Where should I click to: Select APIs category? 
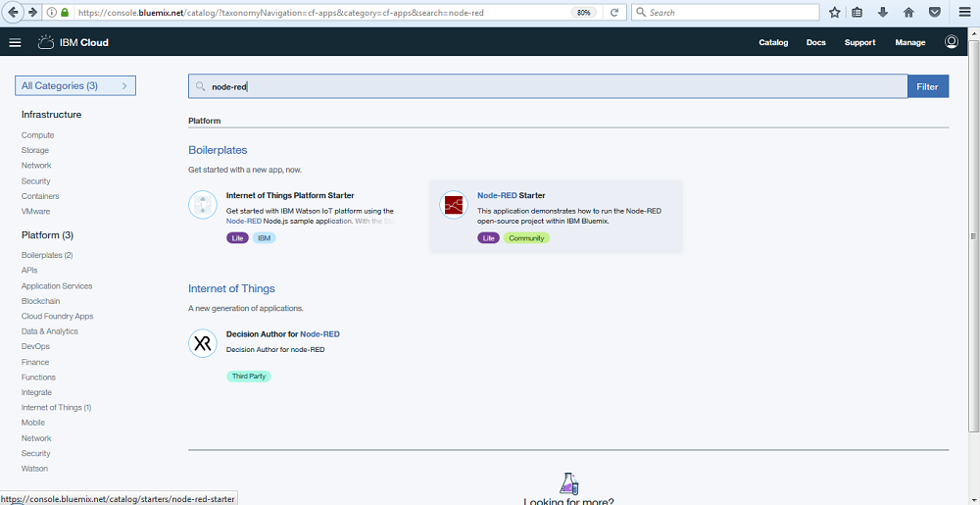click(x=29, y=271)
